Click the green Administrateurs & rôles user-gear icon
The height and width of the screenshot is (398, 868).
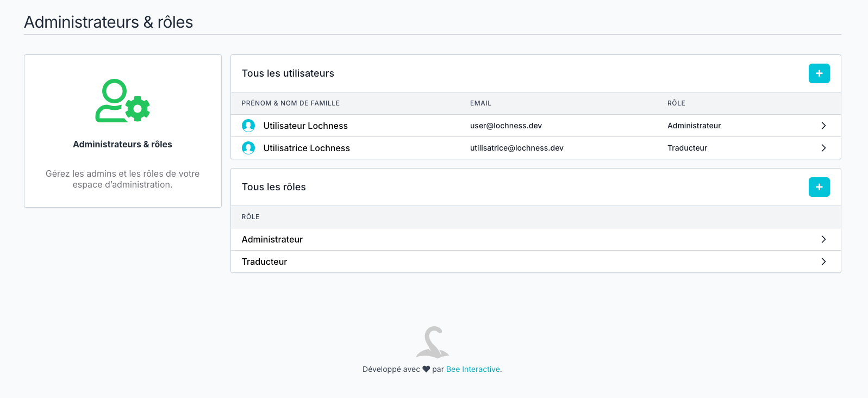(122, 101)
